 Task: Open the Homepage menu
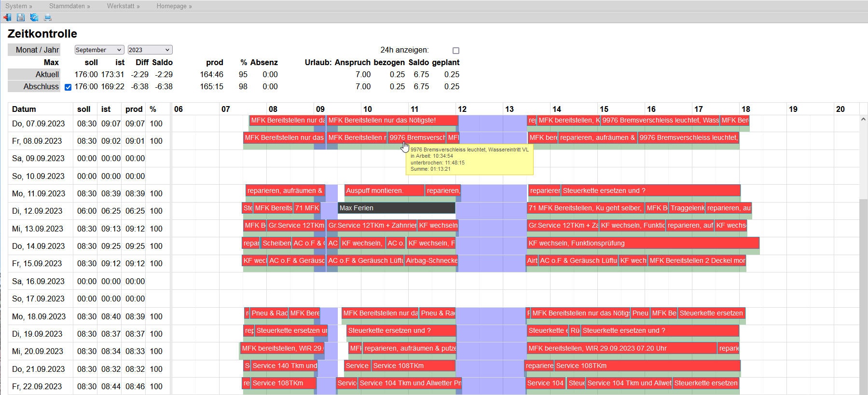pos(174,6)
